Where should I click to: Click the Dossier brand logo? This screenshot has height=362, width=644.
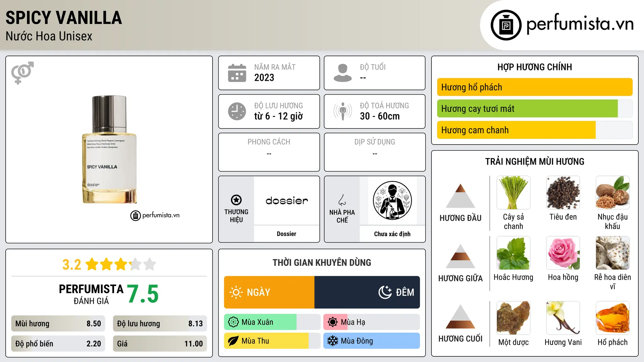point(287,200)
